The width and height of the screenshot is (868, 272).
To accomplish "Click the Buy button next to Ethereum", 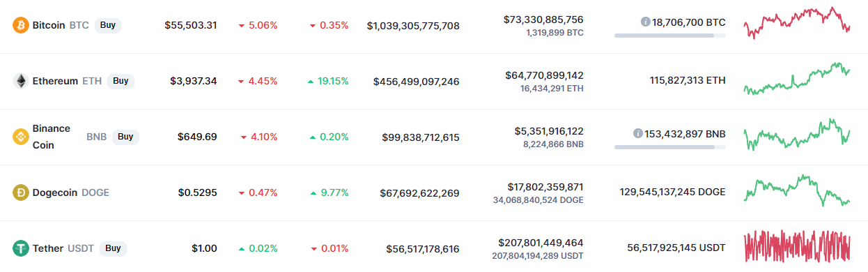I will click(121, 81).
